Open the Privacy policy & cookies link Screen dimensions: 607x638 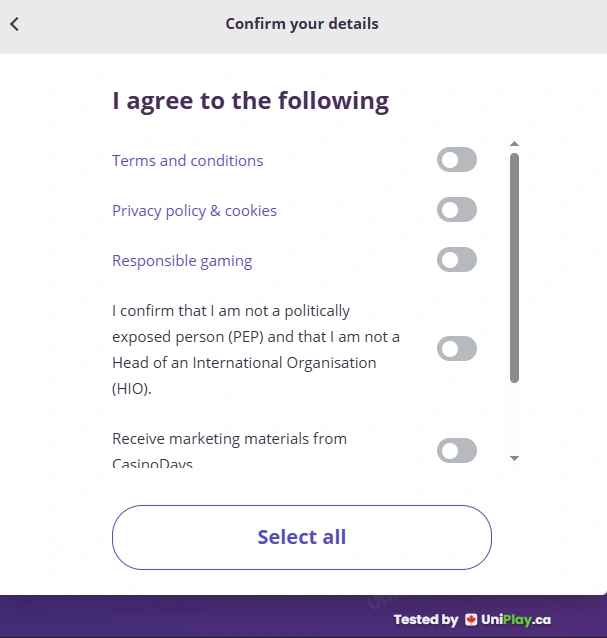[194, 211]
